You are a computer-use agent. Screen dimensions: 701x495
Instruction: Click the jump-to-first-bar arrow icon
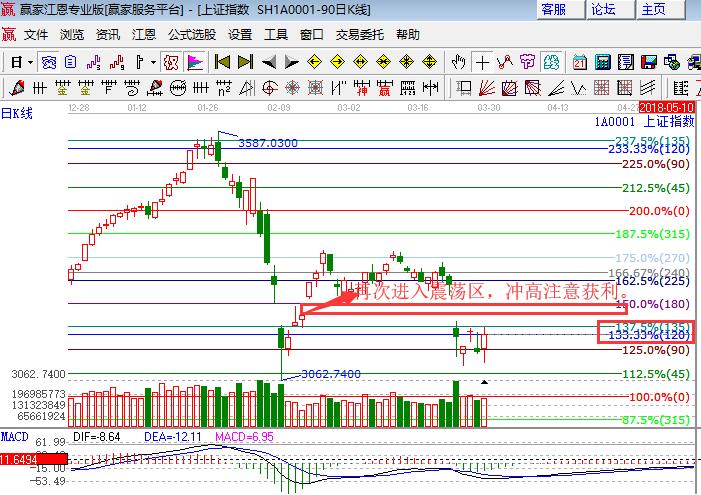(x=222, y=62)
